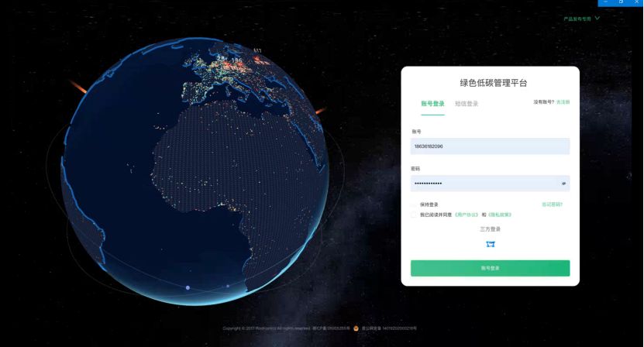
Task: Focus the 账号 account input field
Action: 490,146
